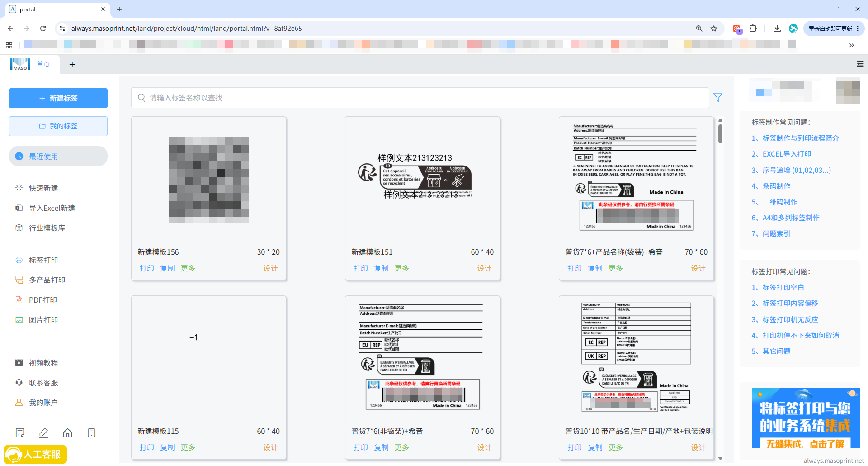This screenshot has height=466, width=868.
Task: Open FAQ 标签制作与列印流程简介
Action: [795, 138]
